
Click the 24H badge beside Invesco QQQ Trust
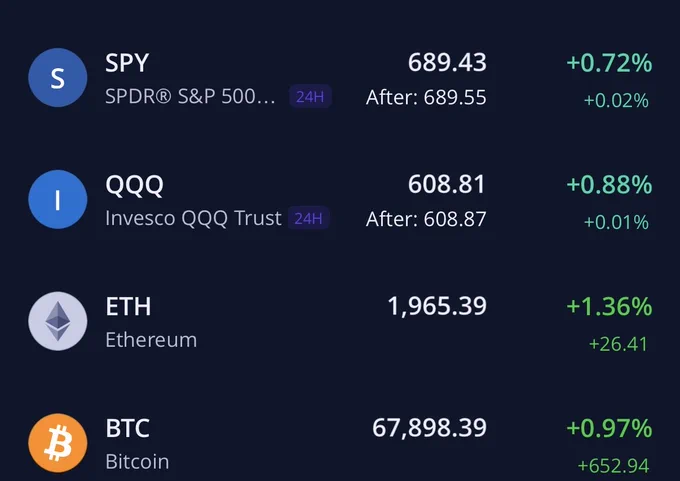309,218
